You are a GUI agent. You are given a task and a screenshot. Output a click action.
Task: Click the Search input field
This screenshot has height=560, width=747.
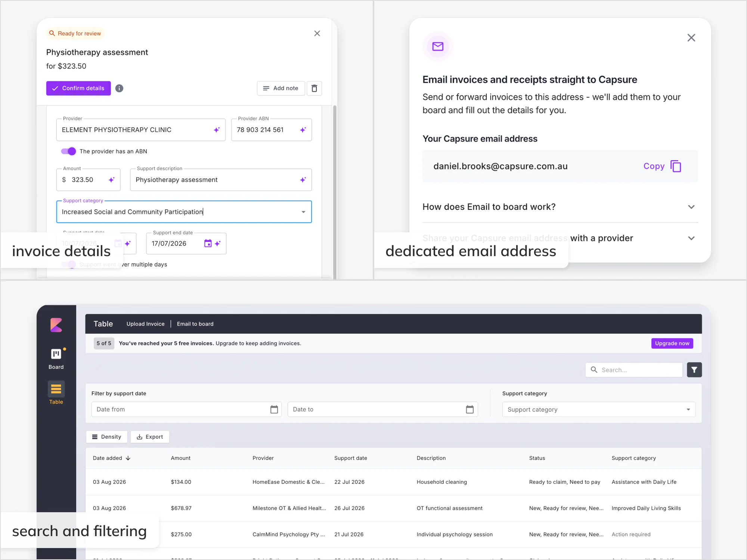click(x=634, y=370)
